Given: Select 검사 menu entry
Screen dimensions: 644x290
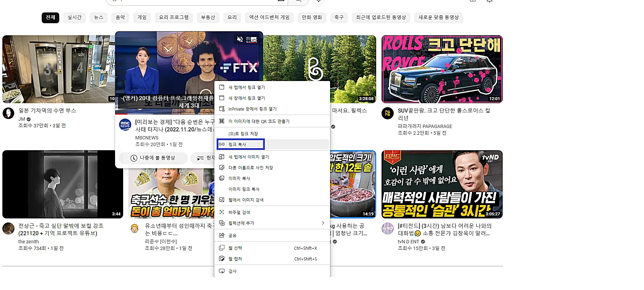Looking at the screenshot, I should pyautogui.click(x=272, y=271).
